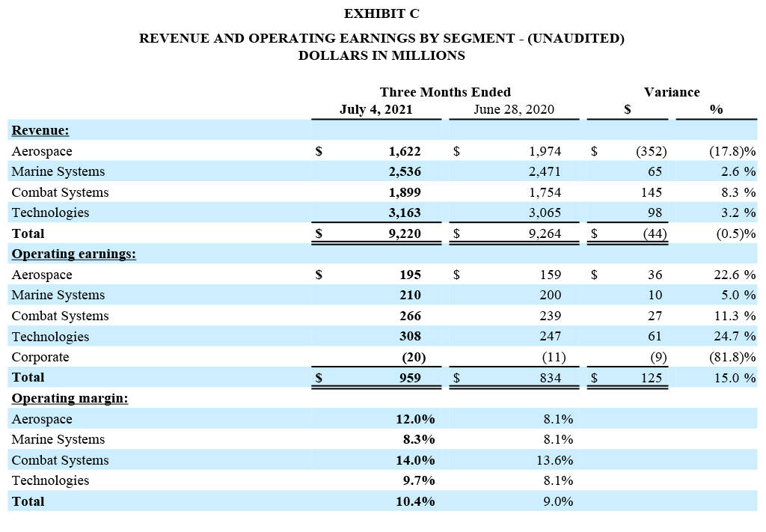Select the REVENUE AND OPERATING EARNINGS BY SEGMENT title
766x532 pixels.
[x=382, y=38]
